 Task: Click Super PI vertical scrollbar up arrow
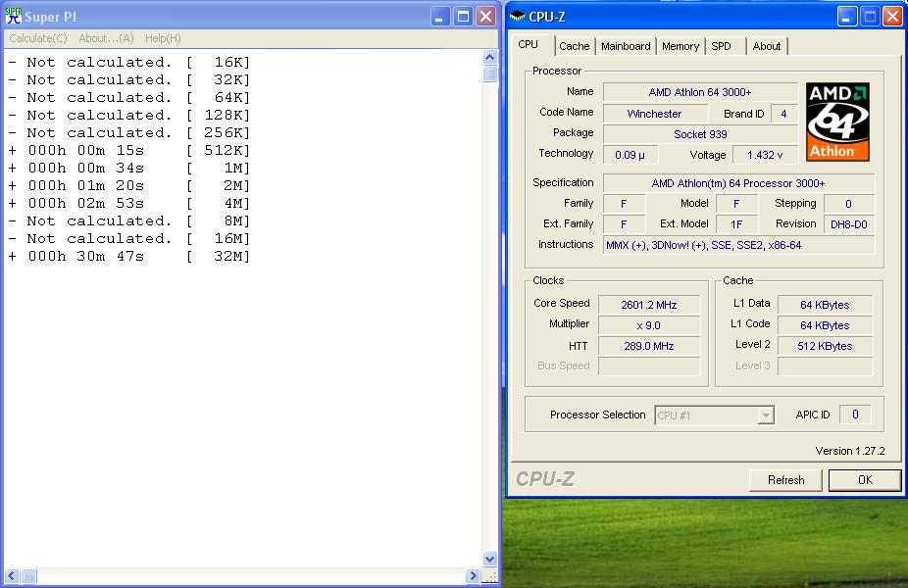pos(490,57)
